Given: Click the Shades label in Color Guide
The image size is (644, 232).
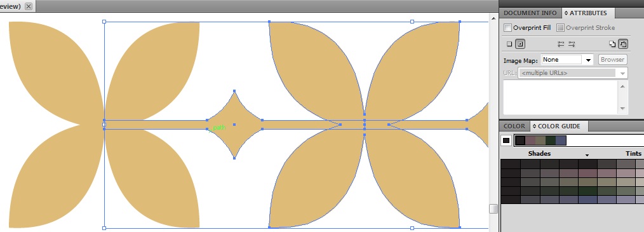Looking at the screenshot, I should (x=539, y=153).
